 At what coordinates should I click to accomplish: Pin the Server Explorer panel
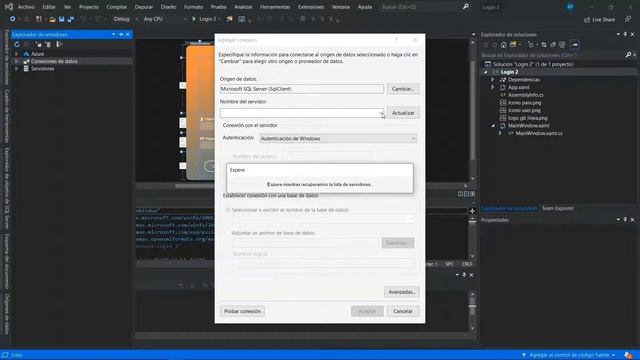click(121, 35)
